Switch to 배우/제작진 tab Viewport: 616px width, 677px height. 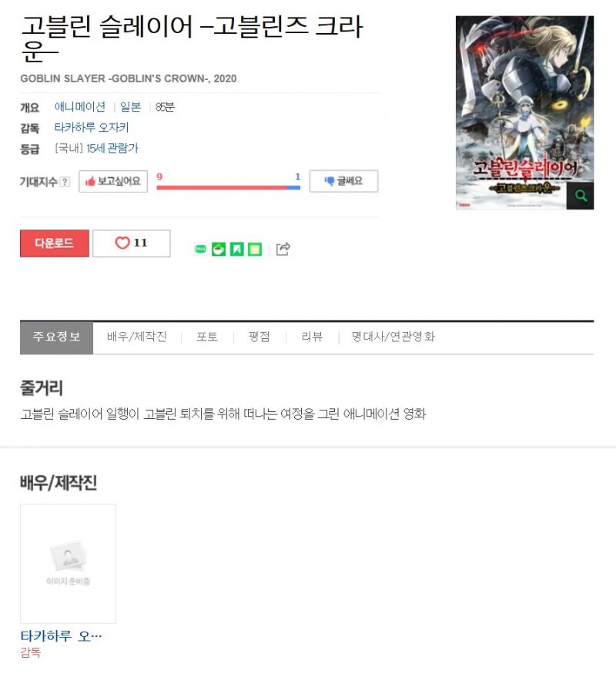point(137,337)
